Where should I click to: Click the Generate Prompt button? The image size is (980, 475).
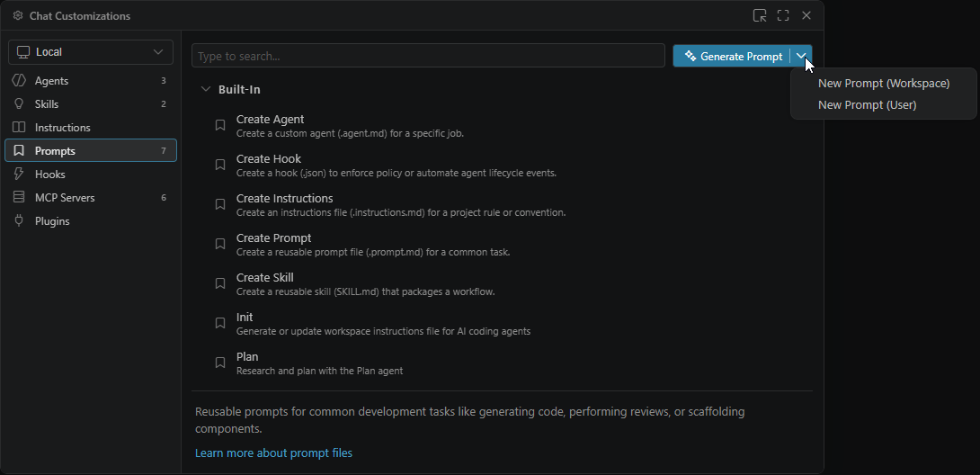click(732, 56)
